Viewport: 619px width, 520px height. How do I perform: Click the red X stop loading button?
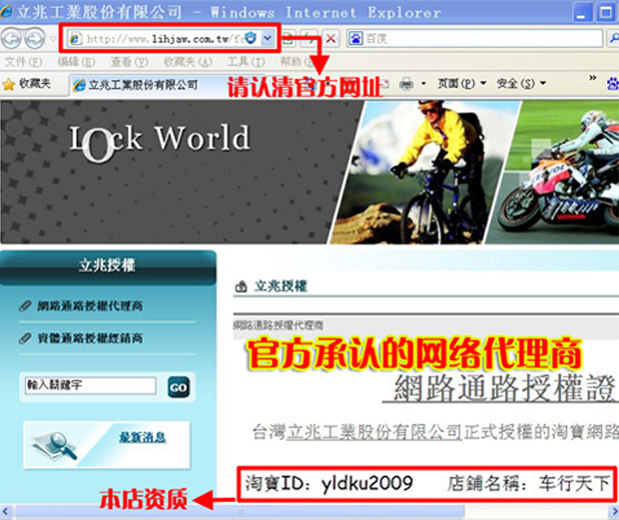pos(331,39)
